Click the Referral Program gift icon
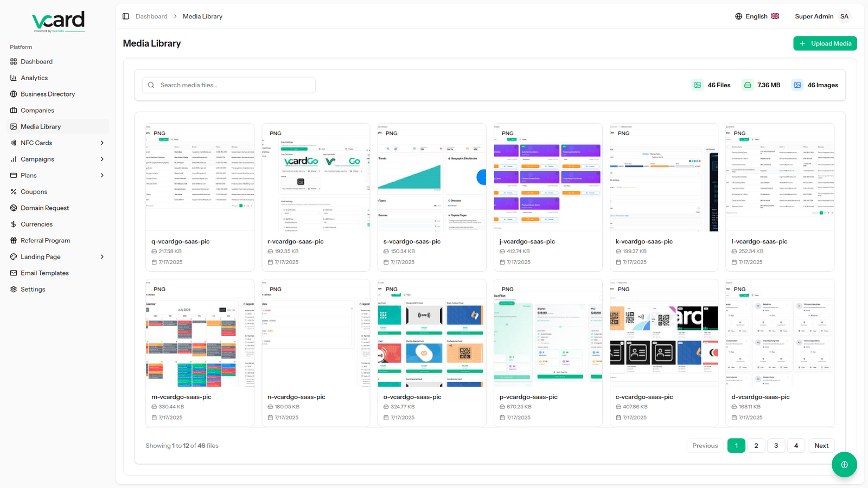This screenshot has width=868, height=488. (14, 241)
